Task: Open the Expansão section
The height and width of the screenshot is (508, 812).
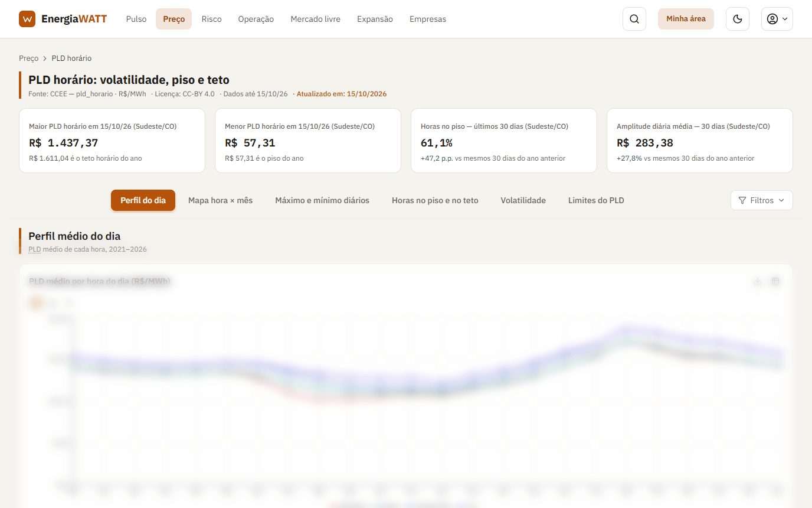Action: click(x=375, y=19)
